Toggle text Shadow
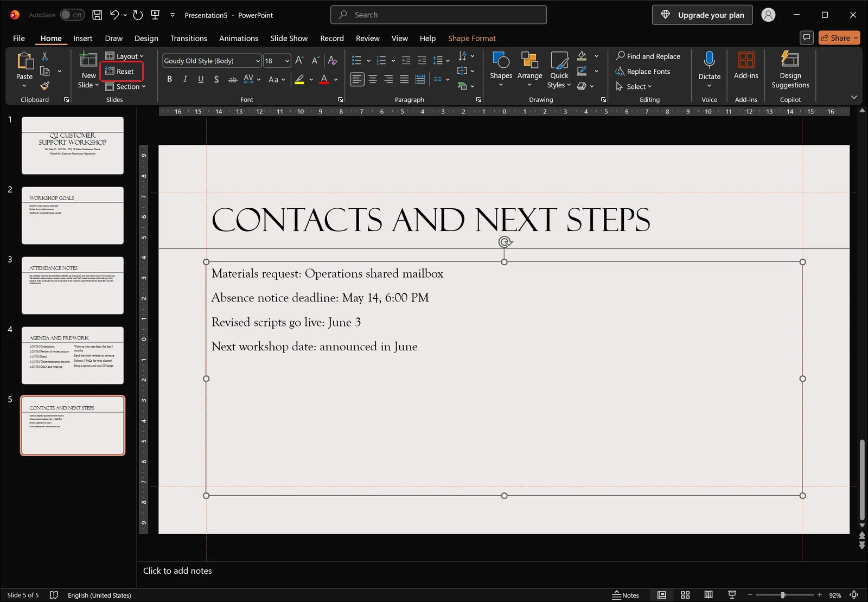This screenshot has width=868, height=602. coord(216,79)
